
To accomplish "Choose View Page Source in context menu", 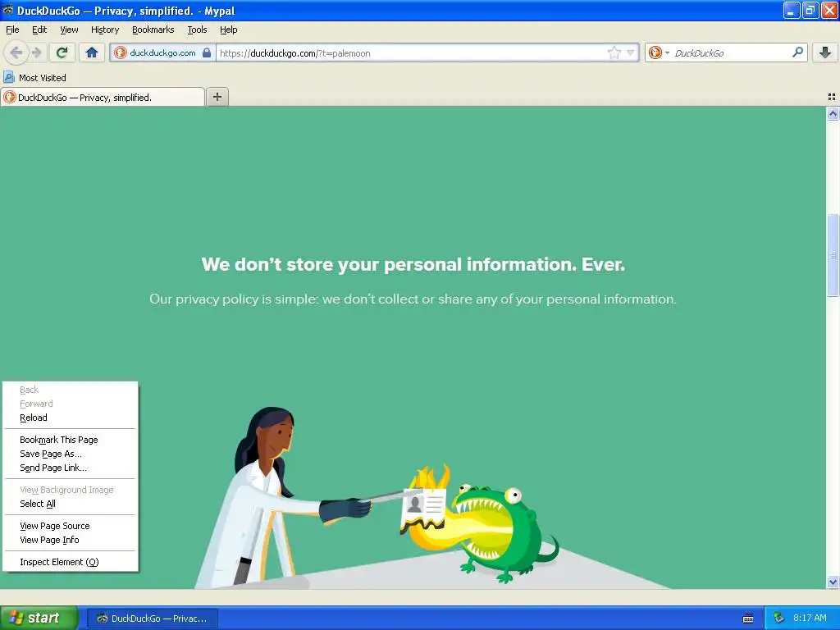I will click(71, 526).
